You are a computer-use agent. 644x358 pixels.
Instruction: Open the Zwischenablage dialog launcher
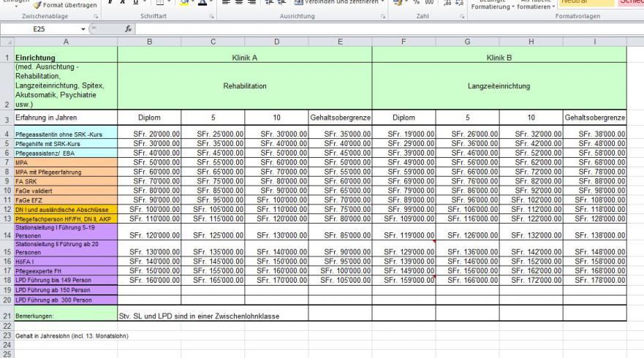pyautogui.click(x=96, y=16)
